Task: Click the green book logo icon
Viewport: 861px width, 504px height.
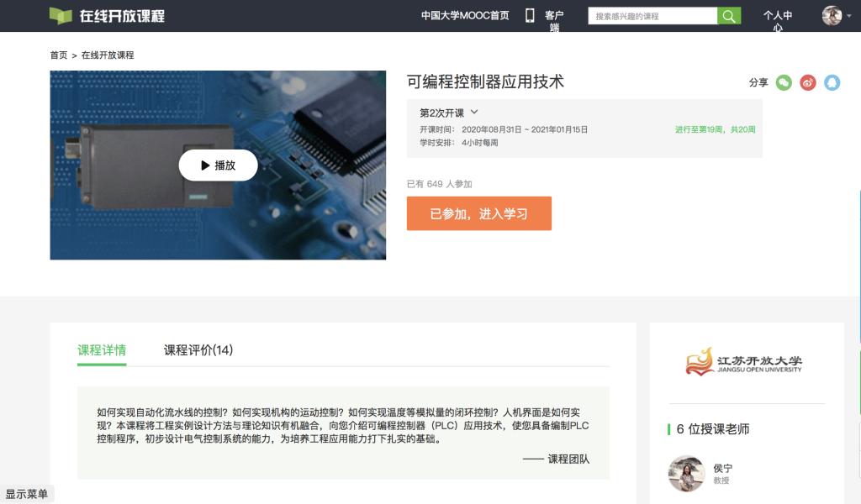Action: click(x=61, y=16)
